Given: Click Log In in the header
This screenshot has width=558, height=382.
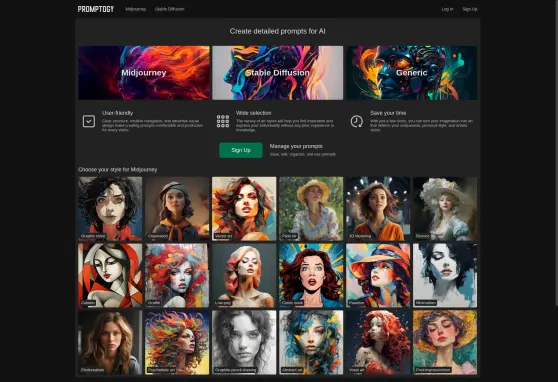Looking at the screenshot, I should pyautogui.click(x=447, y=9).
